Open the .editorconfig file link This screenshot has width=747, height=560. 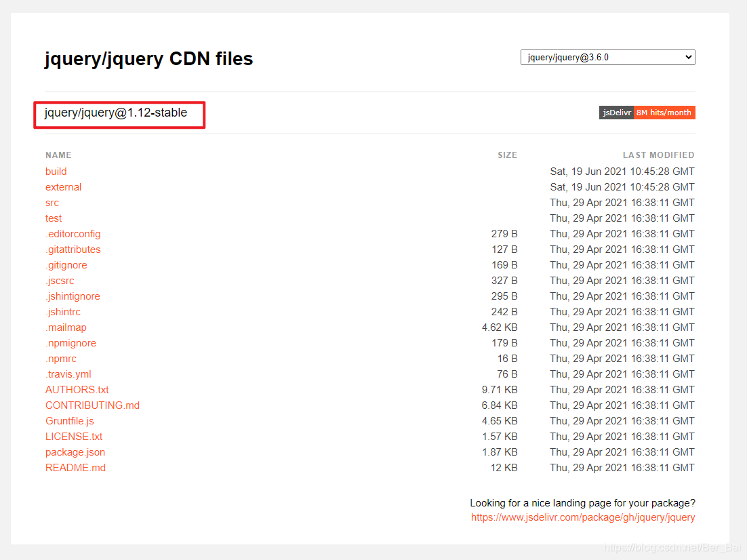coord(73,234)
